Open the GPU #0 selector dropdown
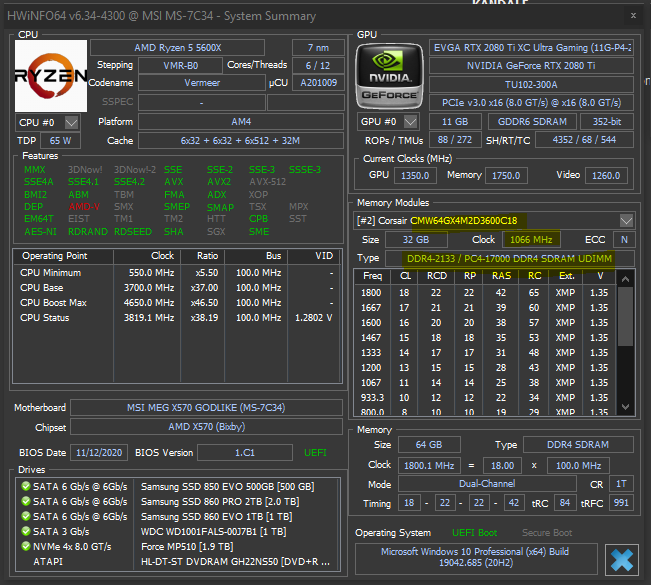 tap(410, 122)
